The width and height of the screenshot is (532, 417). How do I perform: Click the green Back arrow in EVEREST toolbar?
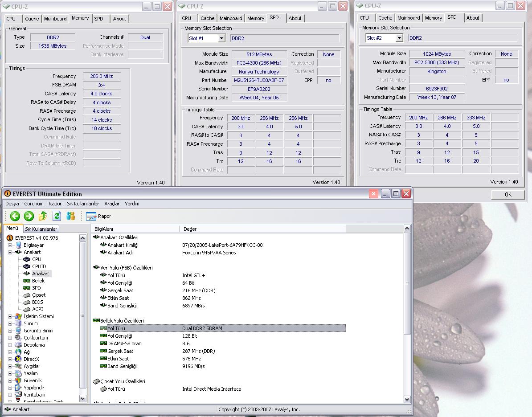point(15,216)
